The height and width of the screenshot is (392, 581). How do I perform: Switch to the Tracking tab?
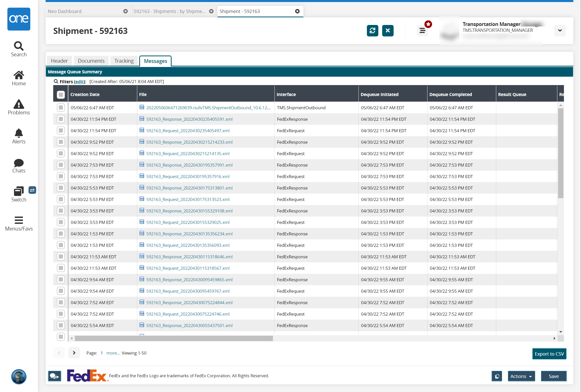click(124, 61)
